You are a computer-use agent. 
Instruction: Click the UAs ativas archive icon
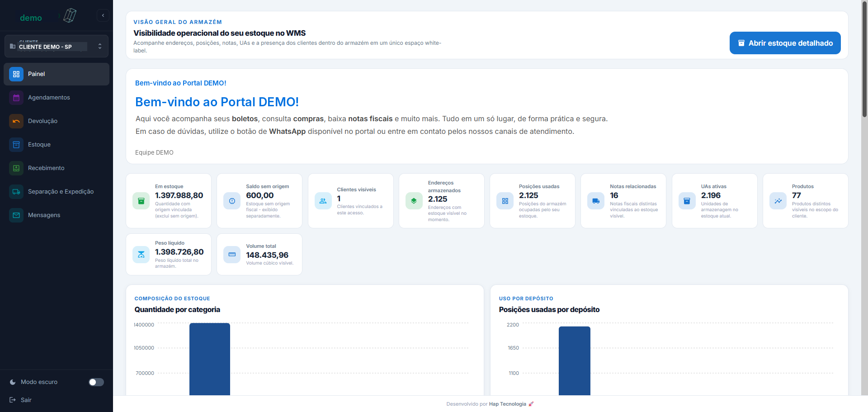point(687,201)
